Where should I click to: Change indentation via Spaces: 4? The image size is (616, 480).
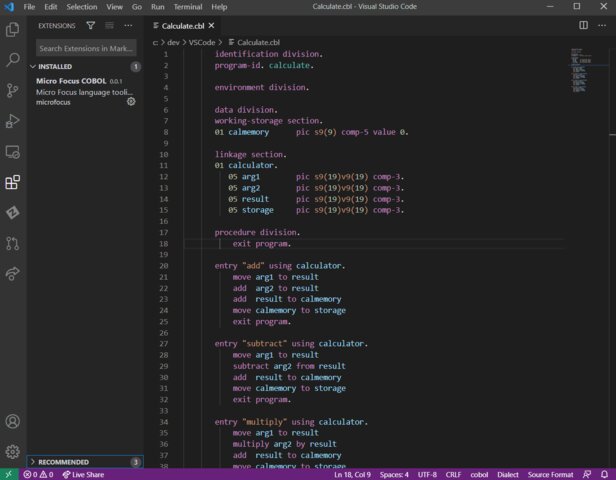coord(394,475)
